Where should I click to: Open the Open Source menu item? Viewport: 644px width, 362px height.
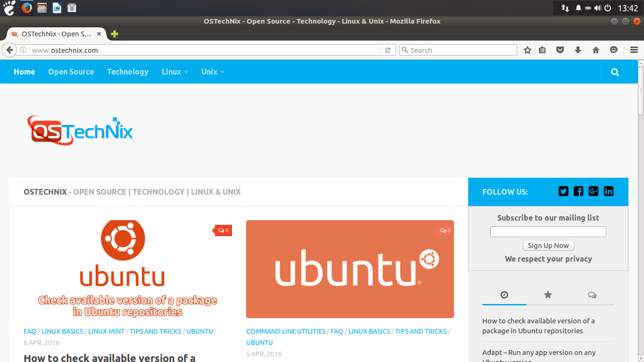coord(71,72)
